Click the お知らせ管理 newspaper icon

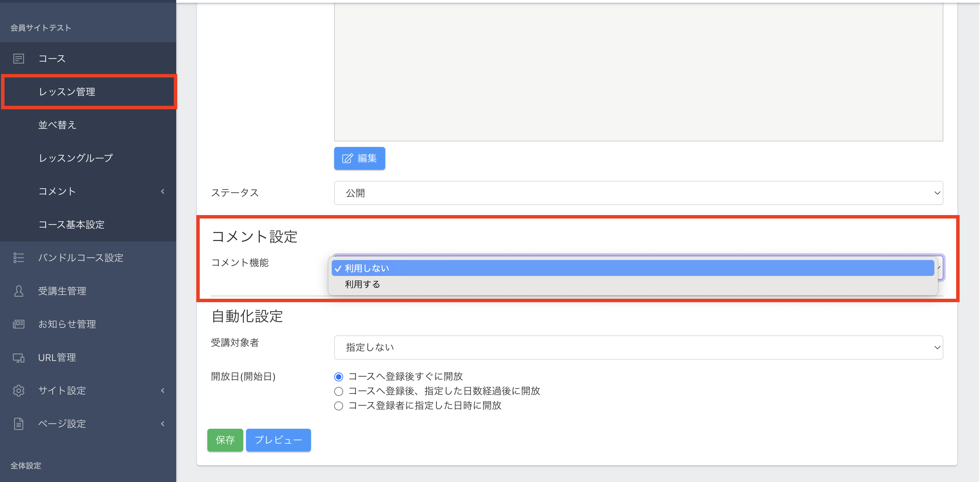coord(18,324)
